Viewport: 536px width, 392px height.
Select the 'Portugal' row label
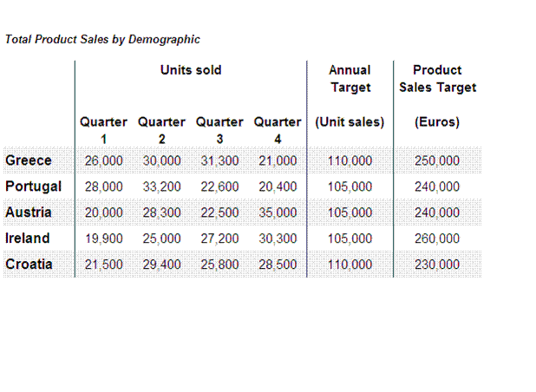34,186
